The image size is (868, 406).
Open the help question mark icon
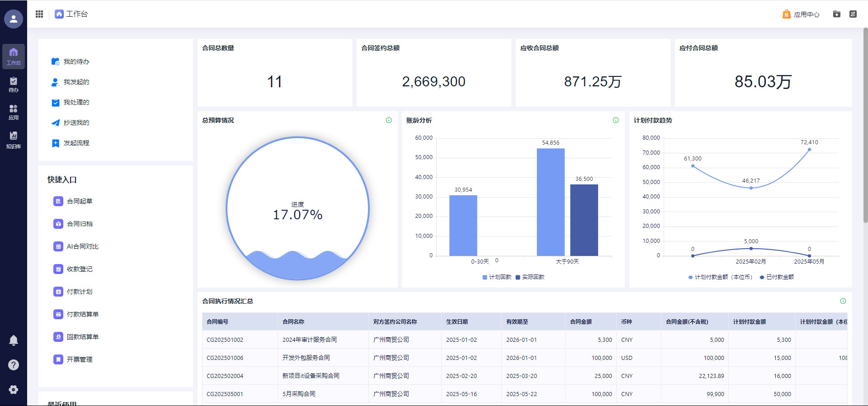(14, 365)
